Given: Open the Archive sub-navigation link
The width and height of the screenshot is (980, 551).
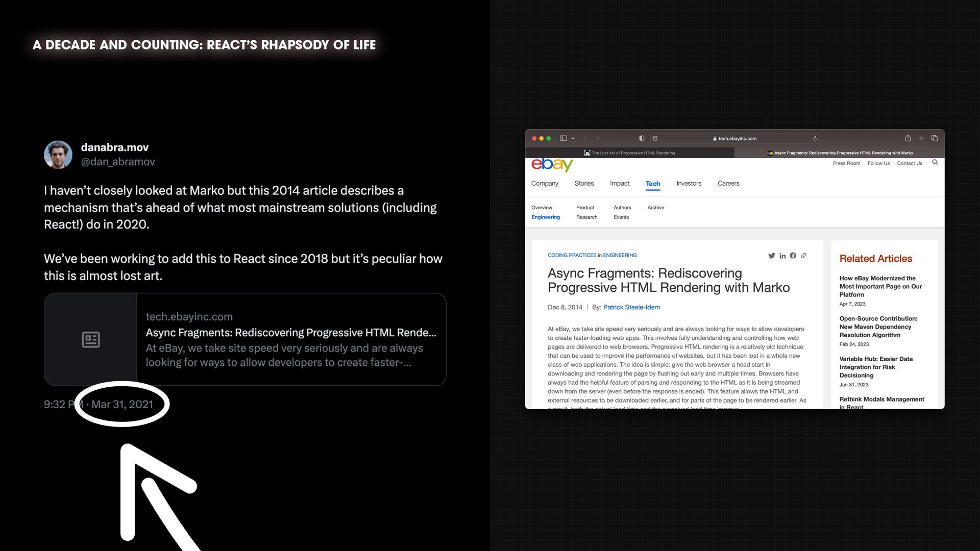Looking at the screenshot, I should click(x=655, y=208).
